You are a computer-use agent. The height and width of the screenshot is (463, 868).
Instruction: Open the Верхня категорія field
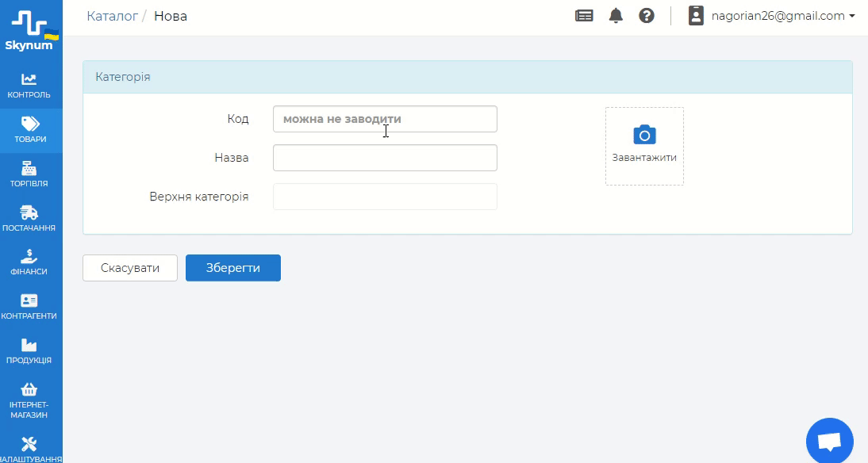click(x=385, y=197)
